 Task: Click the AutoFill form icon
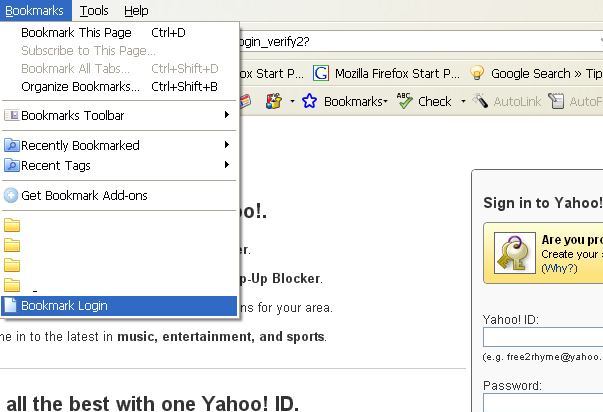(x=556, y=101)
